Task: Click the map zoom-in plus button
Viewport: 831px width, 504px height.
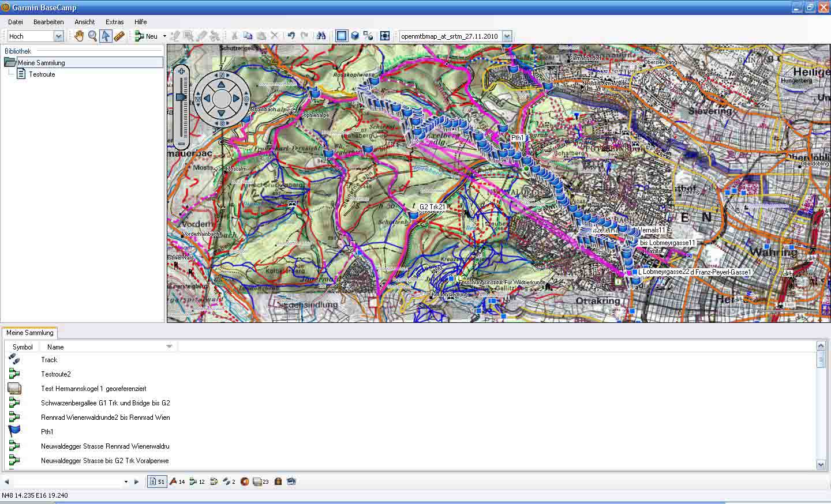Action: (x=181, y=72)
